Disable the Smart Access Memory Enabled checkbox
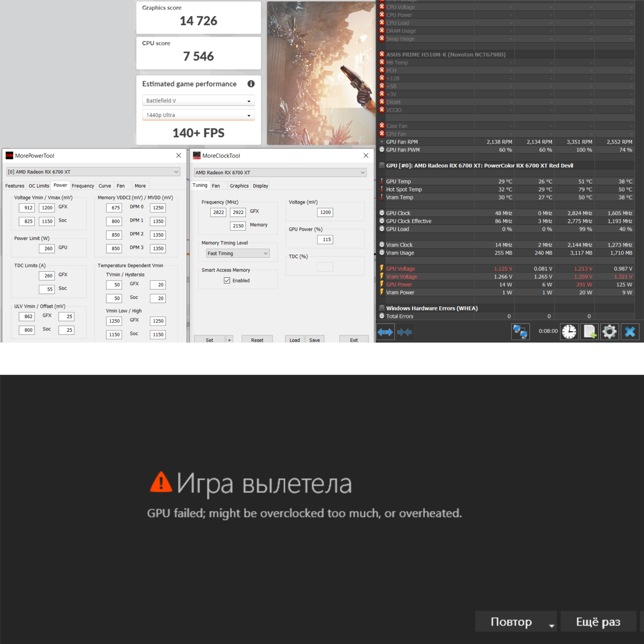The width and height of the screenshot is (644, 644). coord(227,281)
